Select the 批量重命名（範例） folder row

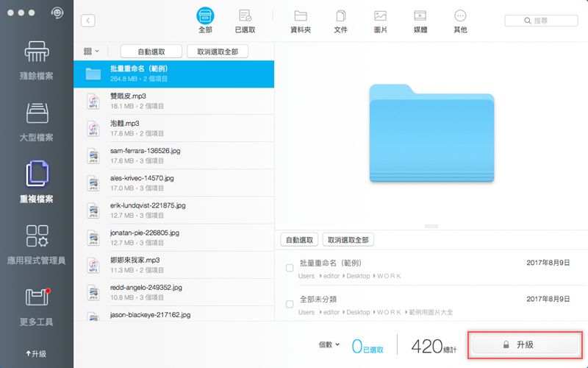coord(173,74)
